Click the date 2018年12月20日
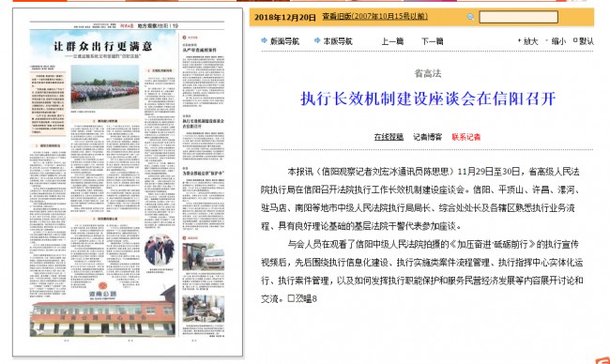The width and height of the screenshot is (610, 364). tap(285, 18)
